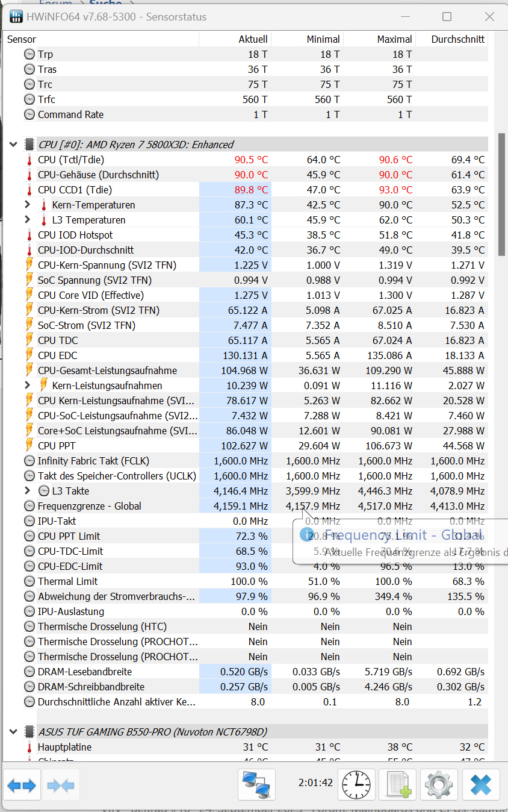
Task: Click the clock icon next to Command Rate
Action: click(28, 114)
